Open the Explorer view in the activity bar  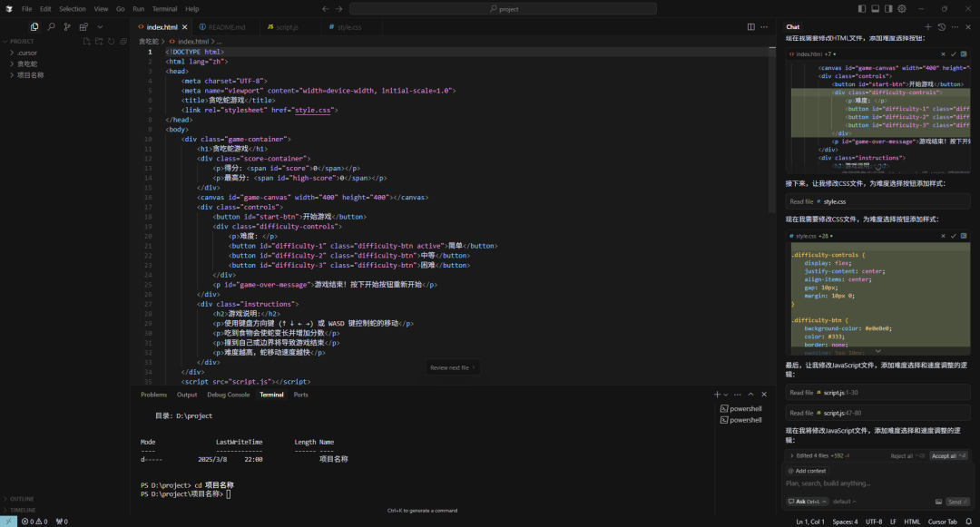34,27
